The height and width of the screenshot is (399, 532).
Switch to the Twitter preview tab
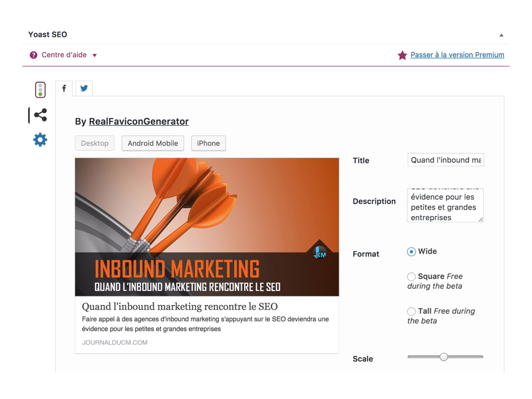click(x=84, y=88)
